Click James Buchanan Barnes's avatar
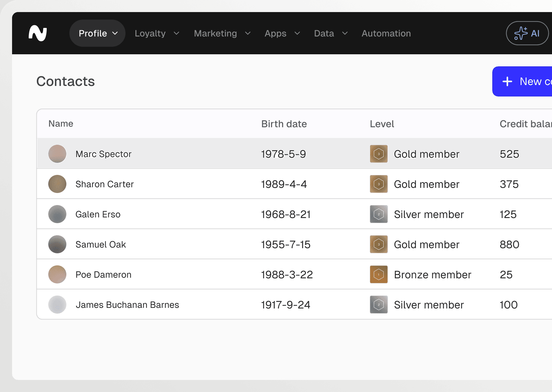Viewport: 552px width, 392px height. click(x=57, y=305)
